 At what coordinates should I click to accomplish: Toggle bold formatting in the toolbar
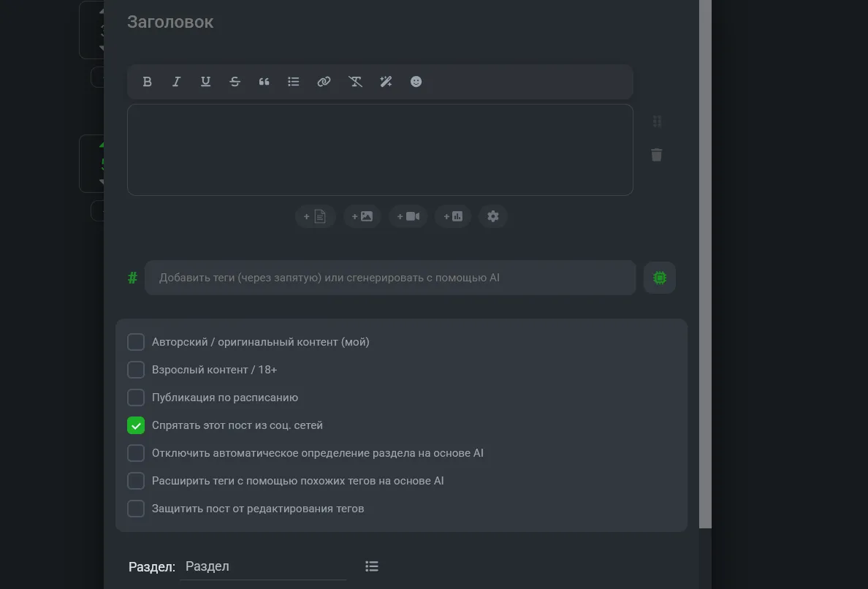pyautogui.click(x=148, y=82)
